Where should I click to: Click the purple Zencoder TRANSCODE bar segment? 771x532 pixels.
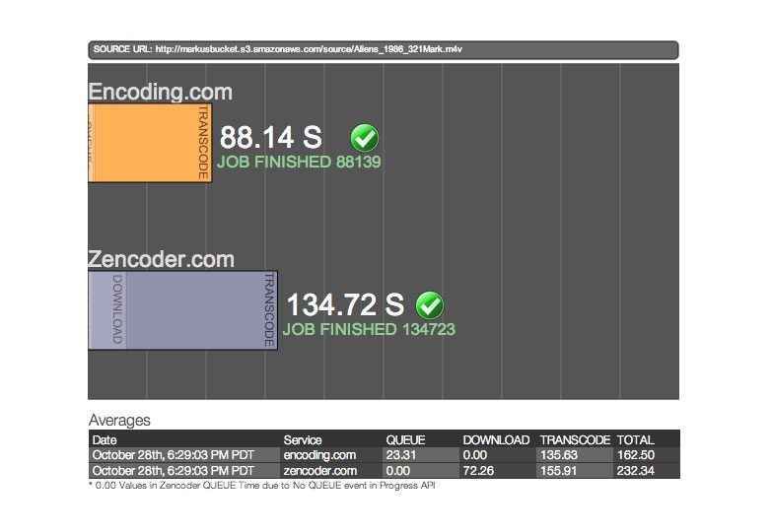tap(201, 310)
